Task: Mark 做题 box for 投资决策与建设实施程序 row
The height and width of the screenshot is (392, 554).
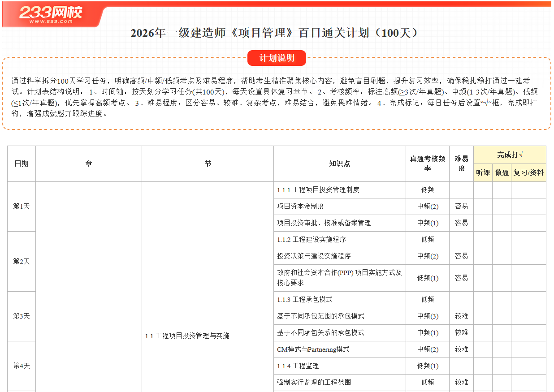Action: tap(502, 256)
